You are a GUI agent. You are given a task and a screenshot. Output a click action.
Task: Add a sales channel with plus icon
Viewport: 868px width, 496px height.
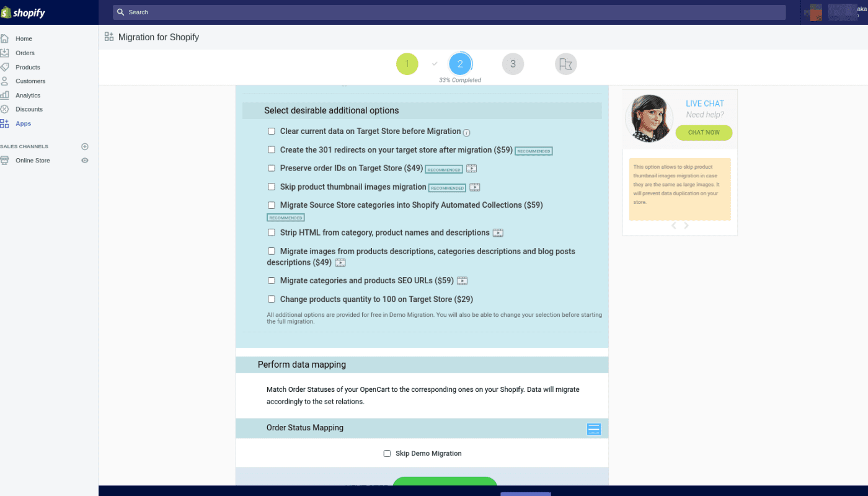[85, 146]
